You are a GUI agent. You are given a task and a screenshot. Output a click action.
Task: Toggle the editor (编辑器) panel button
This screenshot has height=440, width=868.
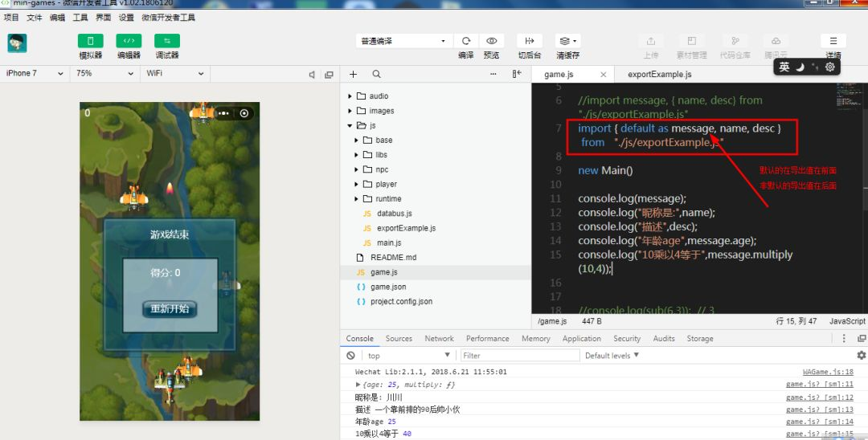pos(129,41)
